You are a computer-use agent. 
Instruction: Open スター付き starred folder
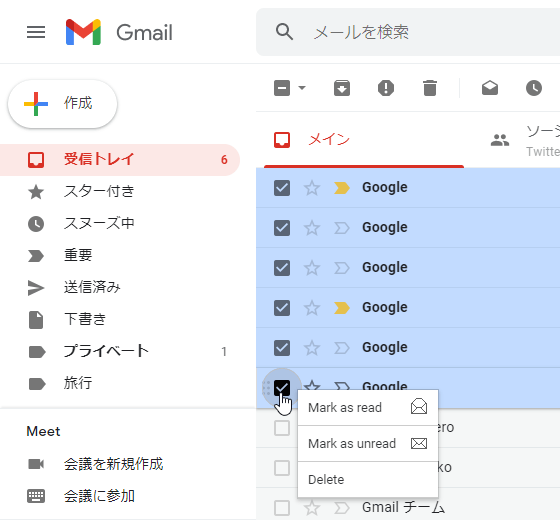pyautogui.click(x=120, y=191)
